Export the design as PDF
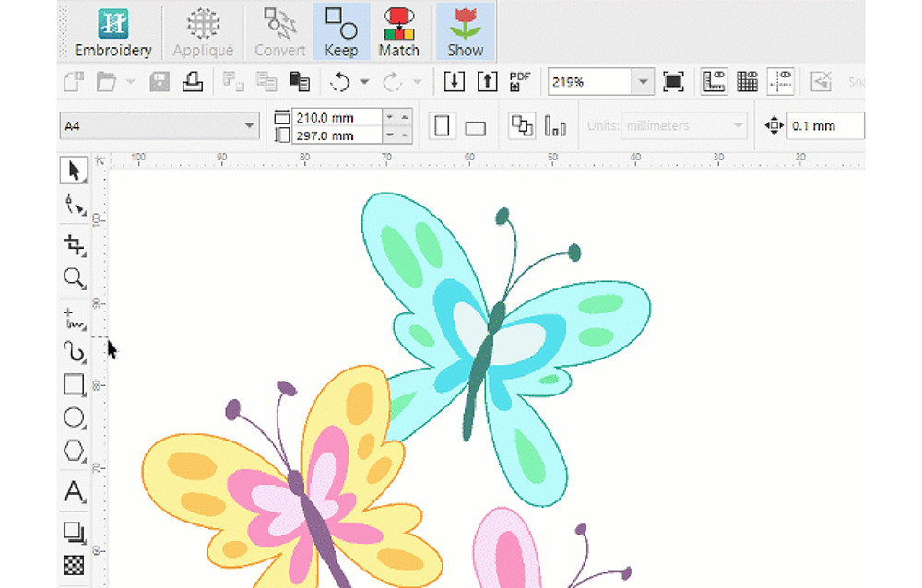Viewport: 922px width, 588px height. [519, 81]
